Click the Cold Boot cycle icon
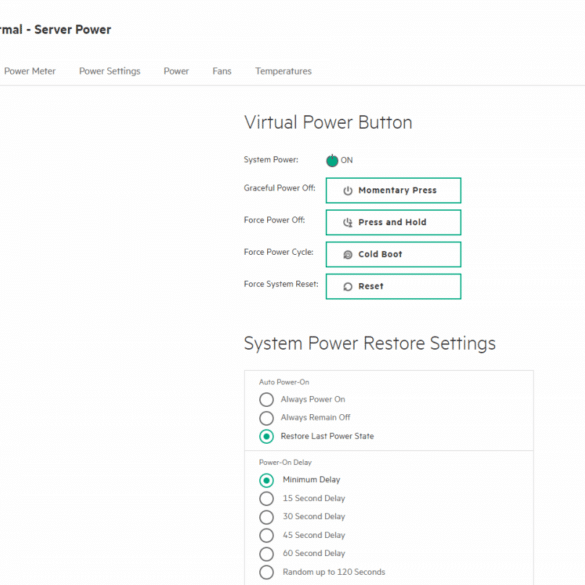585x585 pixels. click(x=347, y=254)
